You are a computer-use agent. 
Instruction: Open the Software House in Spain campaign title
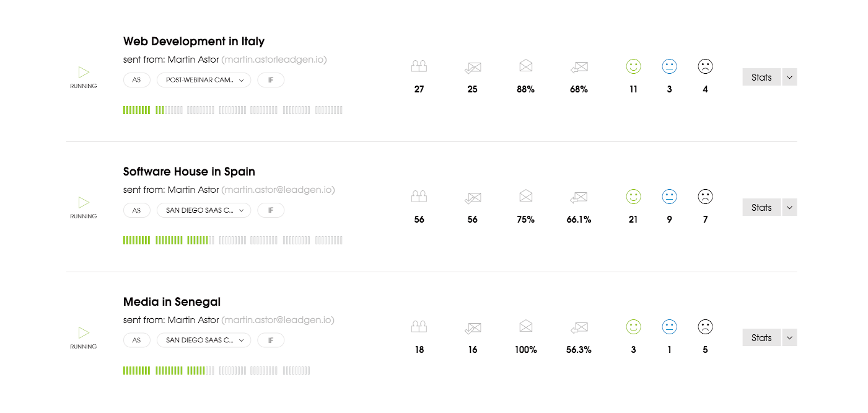(189, 172)
